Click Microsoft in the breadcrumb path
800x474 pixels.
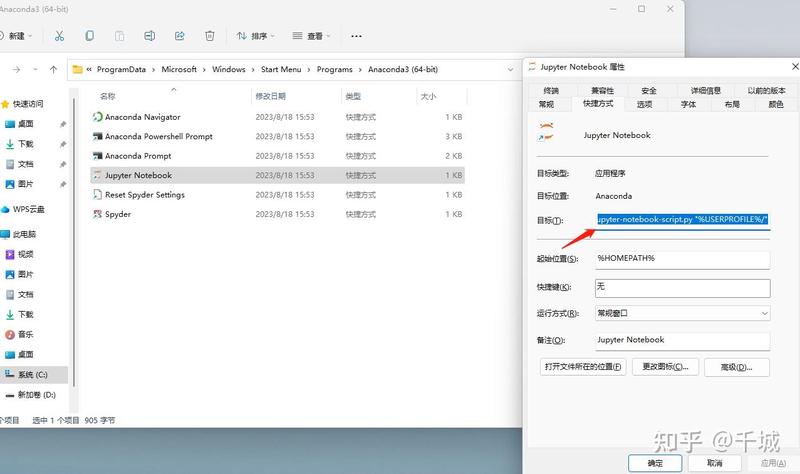point(179,69)
